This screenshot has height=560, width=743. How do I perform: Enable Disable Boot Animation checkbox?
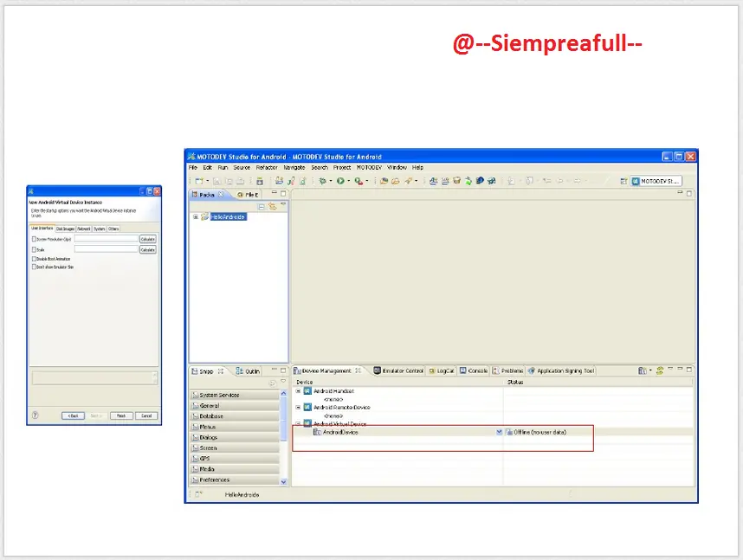[34, 259]
